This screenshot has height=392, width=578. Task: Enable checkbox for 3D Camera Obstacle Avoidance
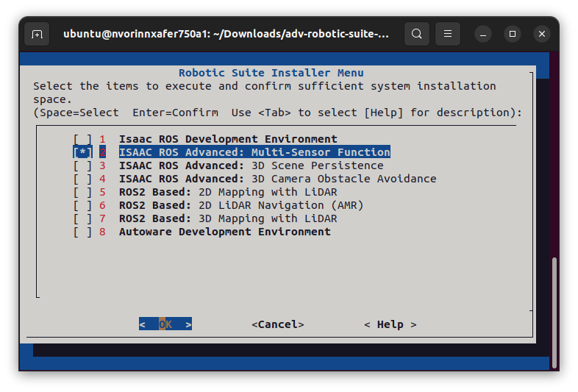pyautogui.click(x=82, y=179)
